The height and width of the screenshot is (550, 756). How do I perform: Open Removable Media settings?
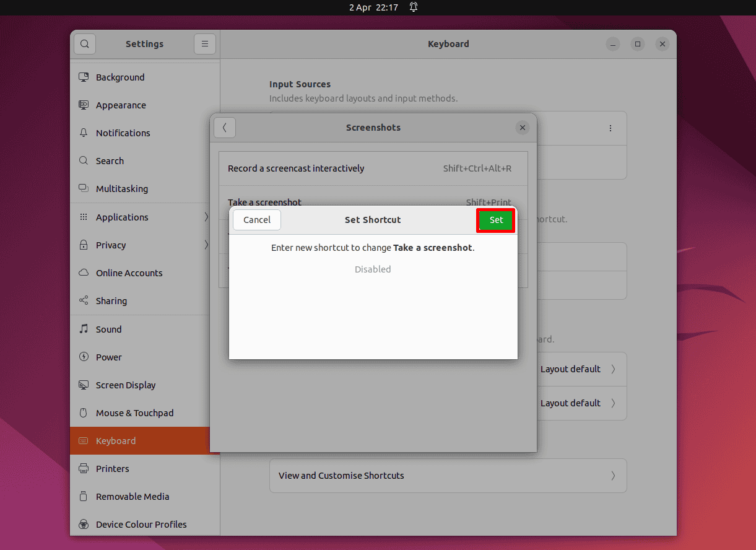145,497
